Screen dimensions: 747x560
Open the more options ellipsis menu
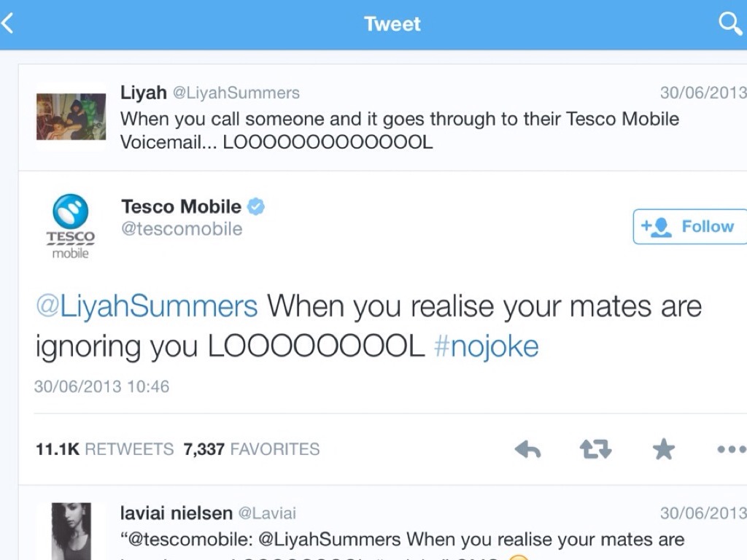point(730,449)
